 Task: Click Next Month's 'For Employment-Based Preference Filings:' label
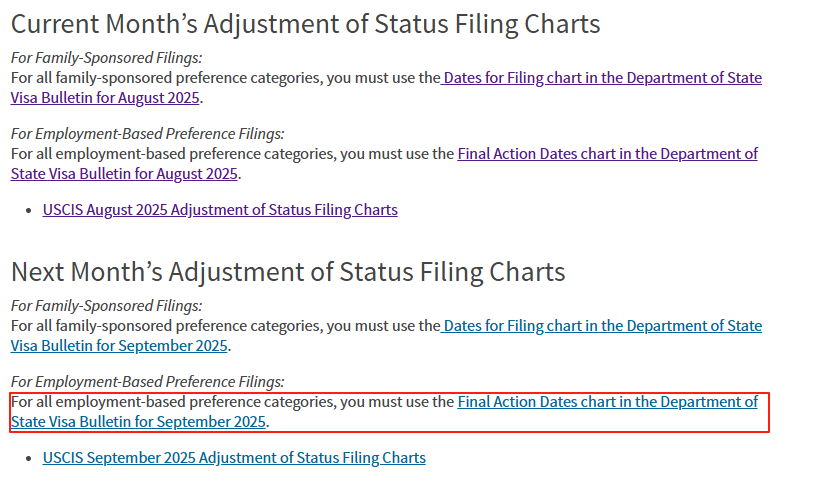148,382
